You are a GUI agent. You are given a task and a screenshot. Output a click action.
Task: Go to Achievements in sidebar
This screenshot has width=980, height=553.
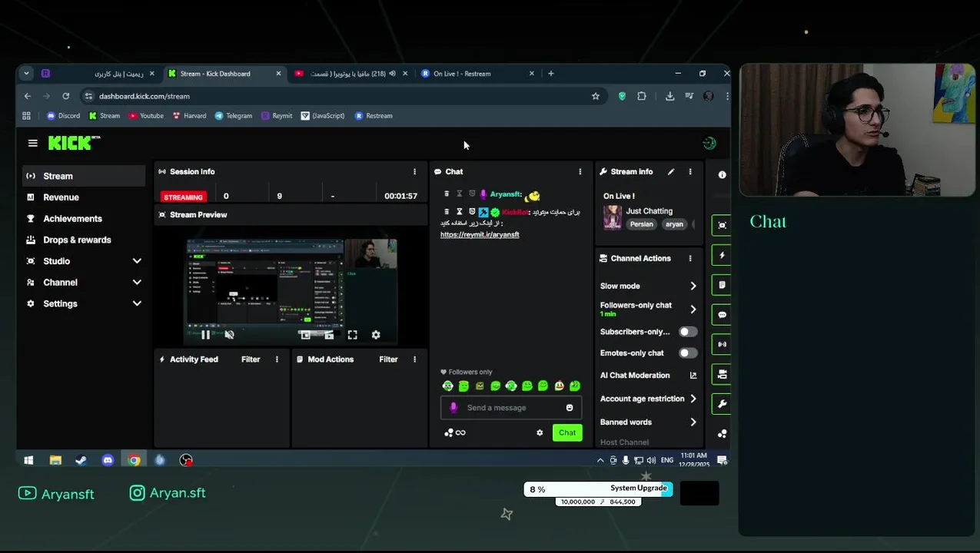(x=84, y=219)
